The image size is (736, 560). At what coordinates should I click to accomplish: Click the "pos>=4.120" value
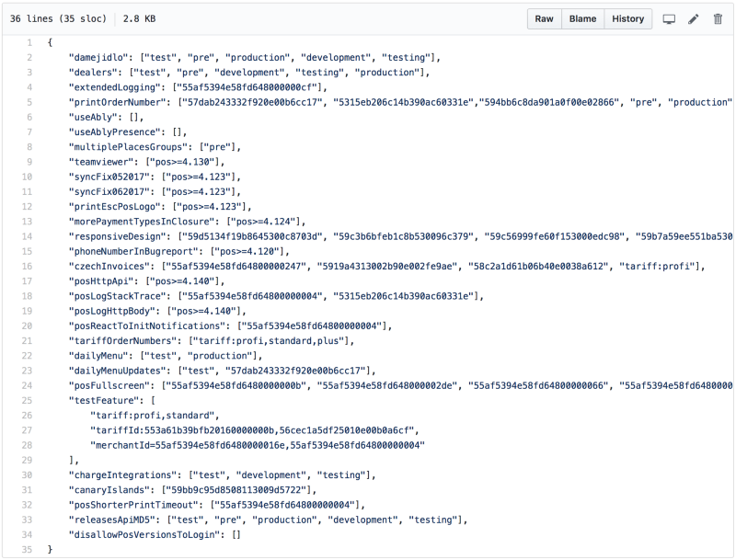point(247,251)
